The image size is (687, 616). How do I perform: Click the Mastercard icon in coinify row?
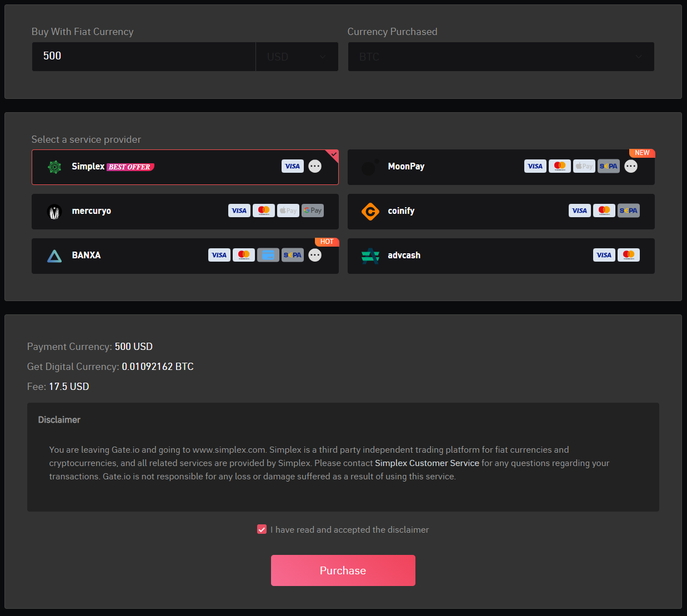pos(604,211)
